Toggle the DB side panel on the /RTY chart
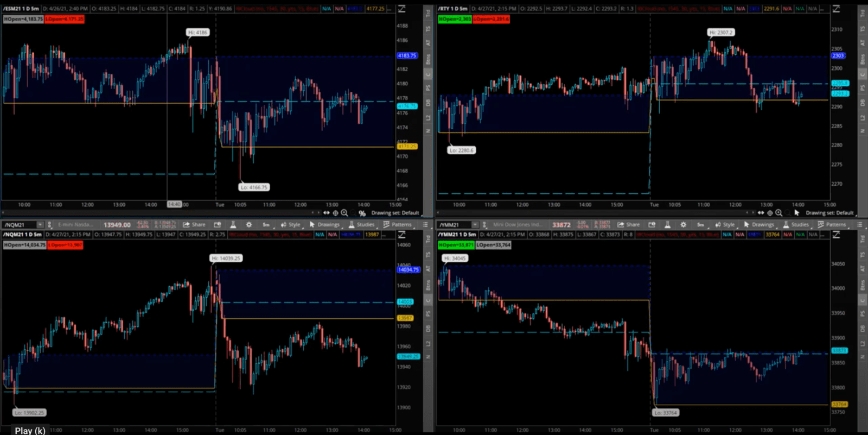The image size is (868, 435). coord(863,103)
